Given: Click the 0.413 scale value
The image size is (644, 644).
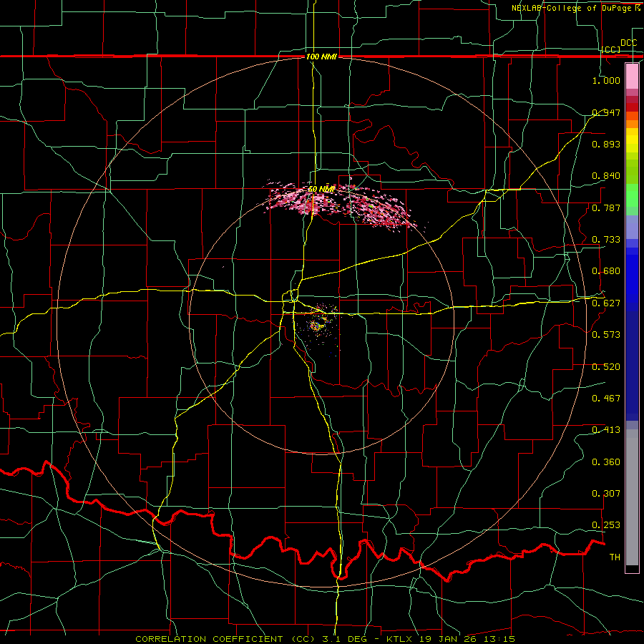Looking at the screenshot, I should pyautogui.click(x=606, y=430).
